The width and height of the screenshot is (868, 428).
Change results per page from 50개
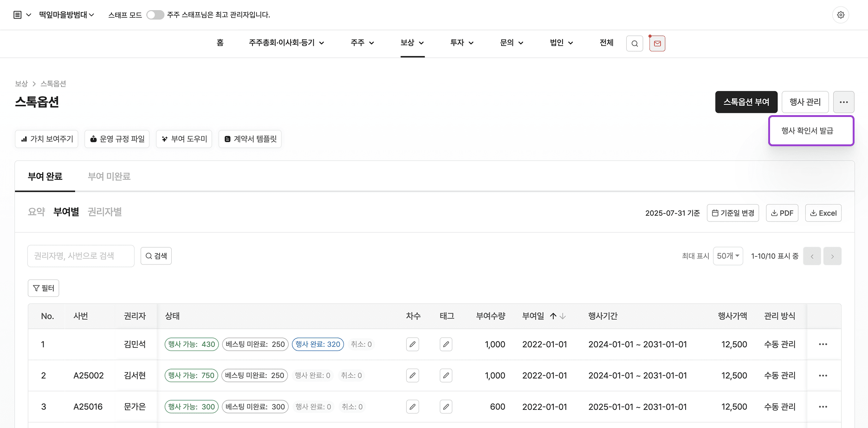tap(727, 256)
